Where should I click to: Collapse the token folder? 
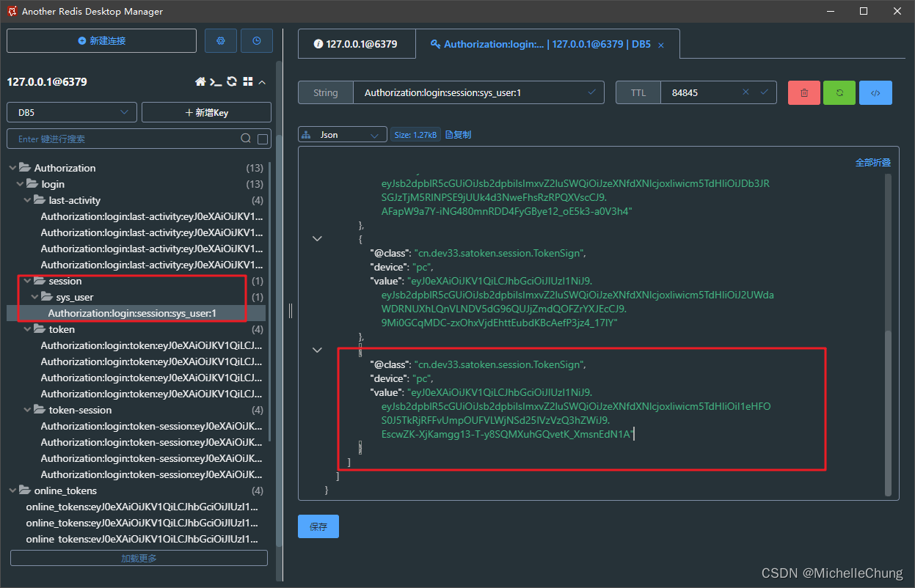27,329
